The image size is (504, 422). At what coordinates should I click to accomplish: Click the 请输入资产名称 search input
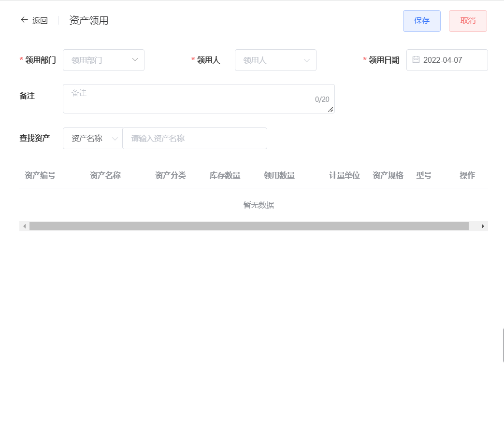pos(193,138)
